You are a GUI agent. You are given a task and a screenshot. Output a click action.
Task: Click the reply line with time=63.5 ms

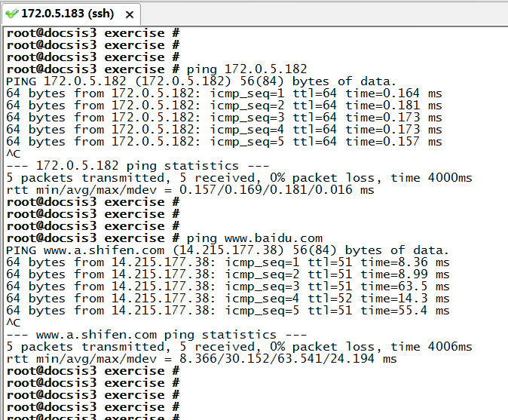(x=227, y=287)
